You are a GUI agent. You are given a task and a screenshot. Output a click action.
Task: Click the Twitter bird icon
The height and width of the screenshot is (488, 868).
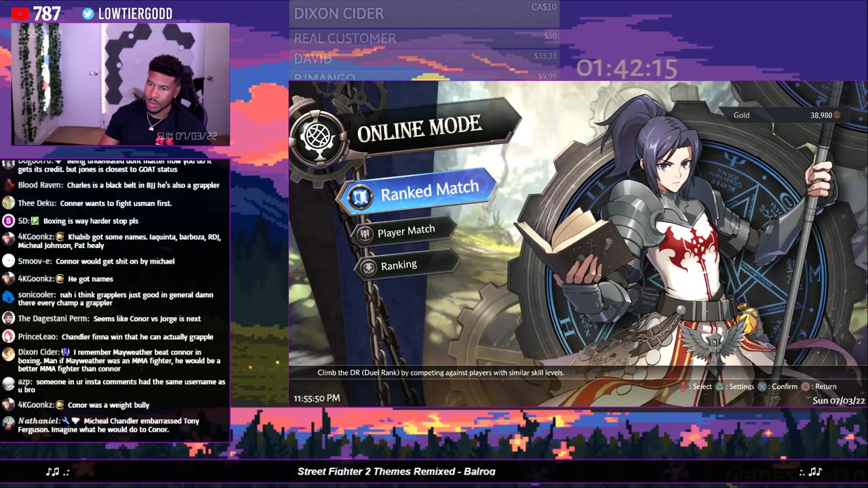88,14
